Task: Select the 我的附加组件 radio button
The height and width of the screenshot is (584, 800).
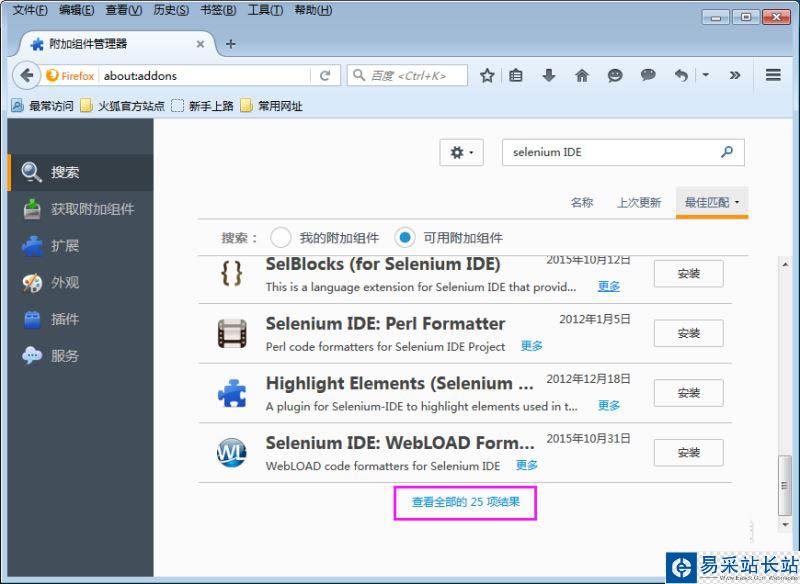Action: click(281, 238)
